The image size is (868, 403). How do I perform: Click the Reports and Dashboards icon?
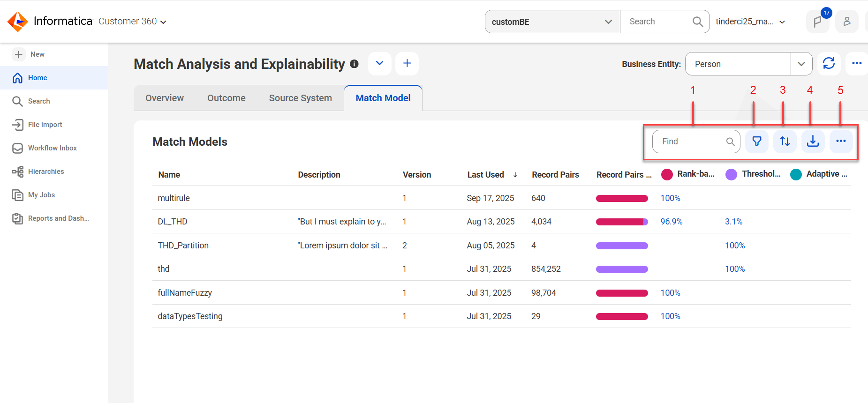coord(17,218)
